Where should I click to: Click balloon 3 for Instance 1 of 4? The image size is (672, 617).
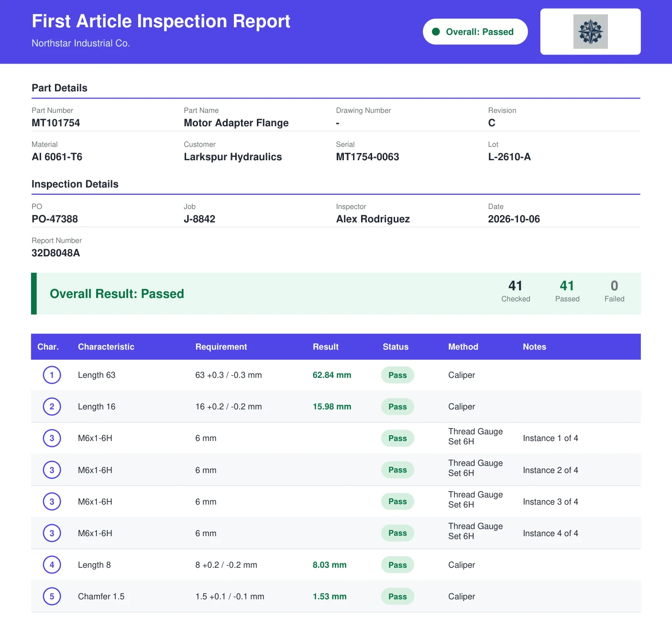pyautogui.click(x=52, y=438)
